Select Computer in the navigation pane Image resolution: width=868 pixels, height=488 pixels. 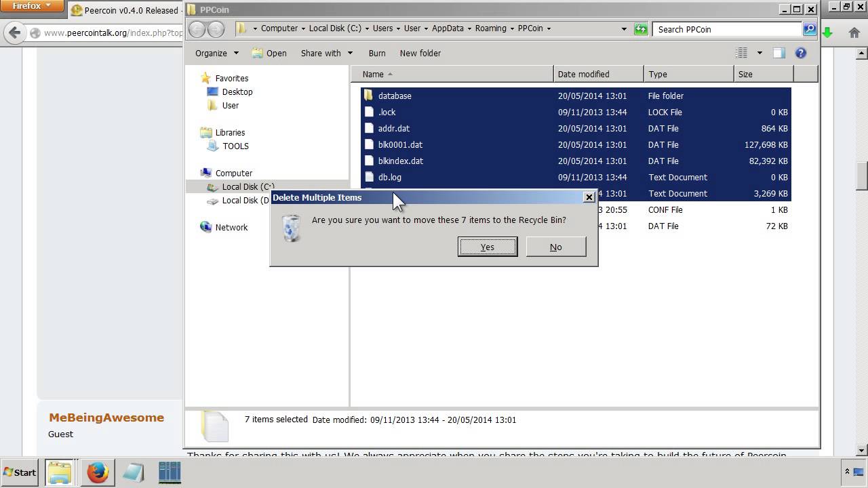pyautogui.click(x=234, y=173)
